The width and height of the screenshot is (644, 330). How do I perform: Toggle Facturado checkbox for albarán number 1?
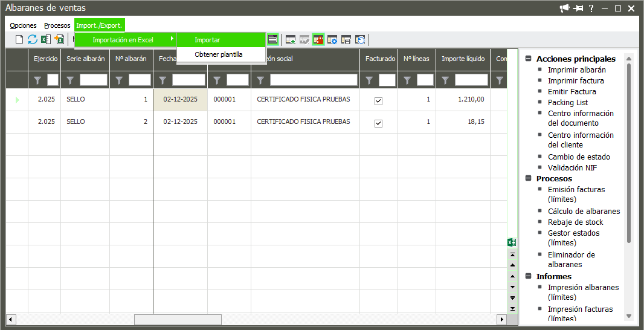[x=378, y=101]
